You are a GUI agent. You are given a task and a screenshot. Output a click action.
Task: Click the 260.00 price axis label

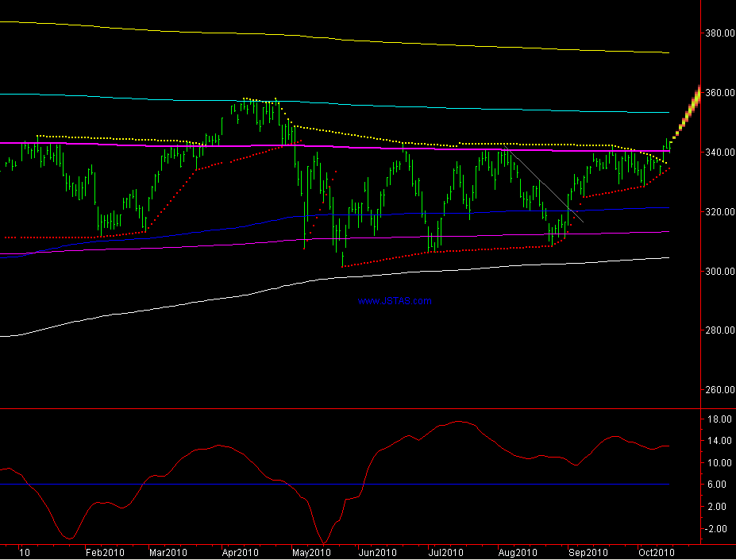718,390
